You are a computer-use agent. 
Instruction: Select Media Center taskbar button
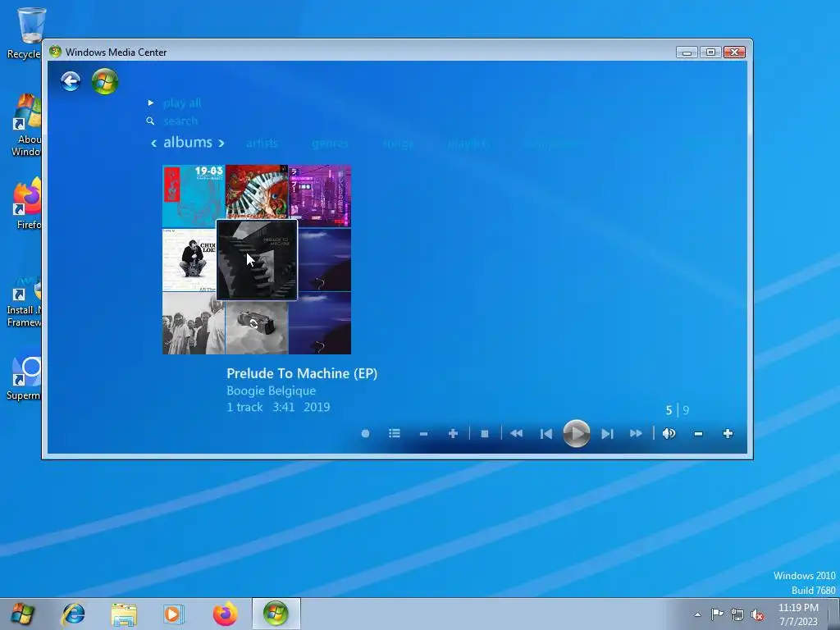[x=276, y=614]
